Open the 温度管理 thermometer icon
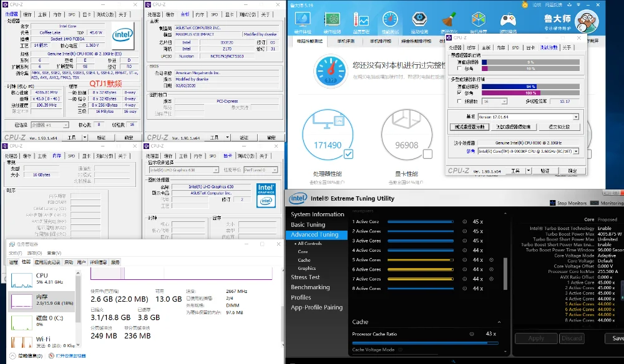 coord(361,20)
